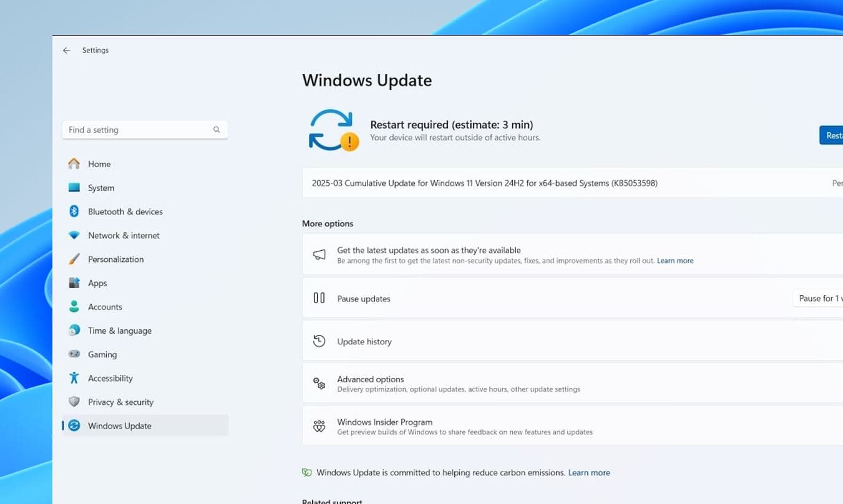Select the System monitor icon

(x=74, y=188)
